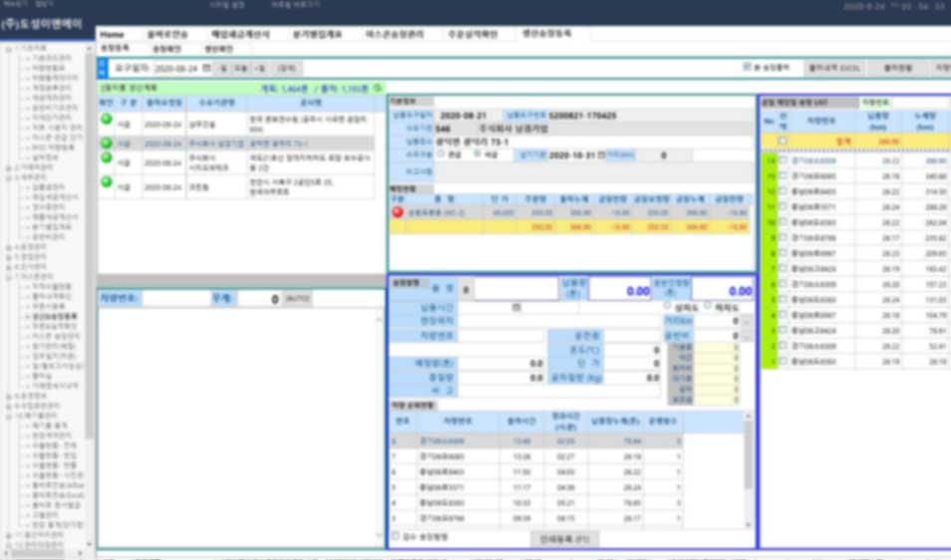Screen dimensions: 951x560
Task: Click the blue side tab left of date bar
Action: [102, 68]
